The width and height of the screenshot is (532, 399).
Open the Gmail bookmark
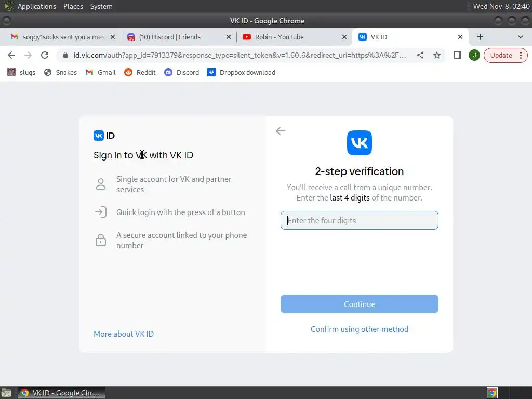point(100,72)
